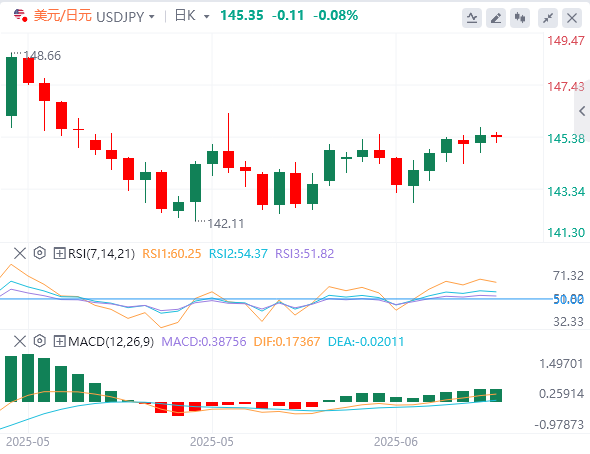Screen dimensions: 590x454
Task: Expand MACD panel with plus box
Action: tap(59, 342)
